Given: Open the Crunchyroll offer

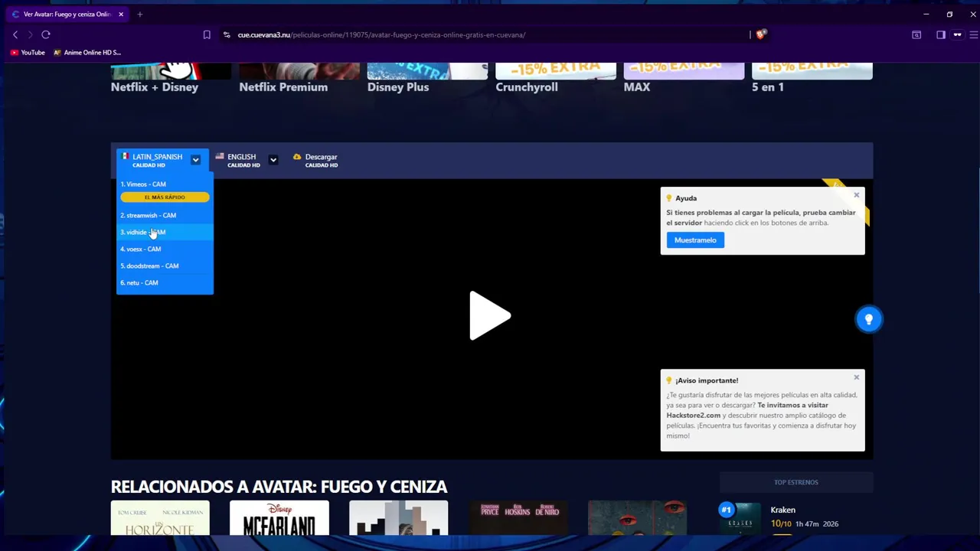Looking at the screenshot, I should tap(556, 78).
